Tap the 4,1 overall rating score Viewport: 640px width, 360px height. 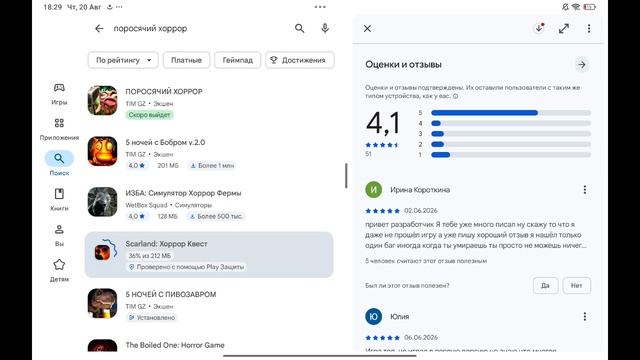tap(383, 123)
